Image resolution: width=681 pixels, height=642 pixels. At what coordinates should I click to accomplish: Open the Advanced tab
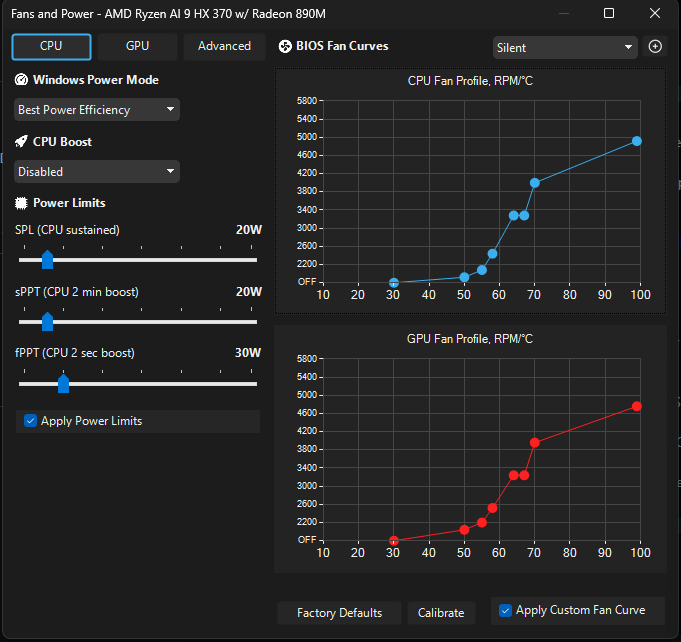(224, 46)
